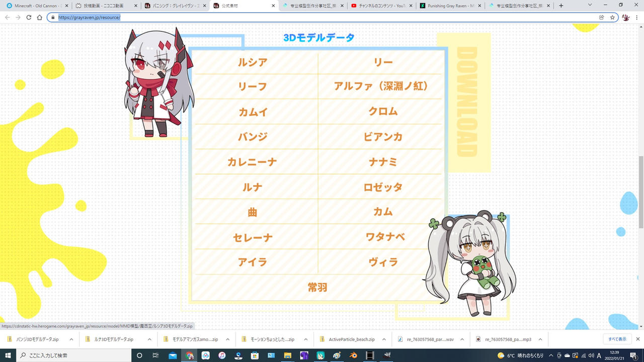Expand options for the .wav download
The height and width of the screenshot is (362, 644).
[462, 339]
